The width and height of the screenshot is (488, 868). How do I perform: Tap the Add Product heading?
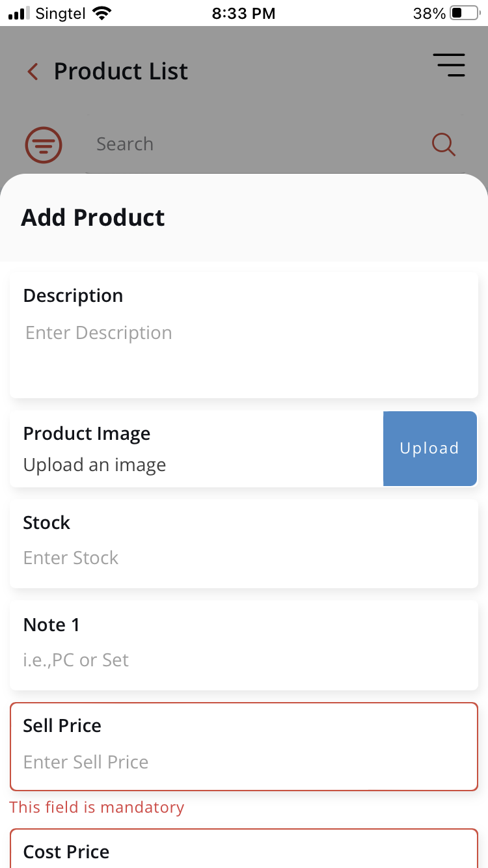tap(93, 217)
